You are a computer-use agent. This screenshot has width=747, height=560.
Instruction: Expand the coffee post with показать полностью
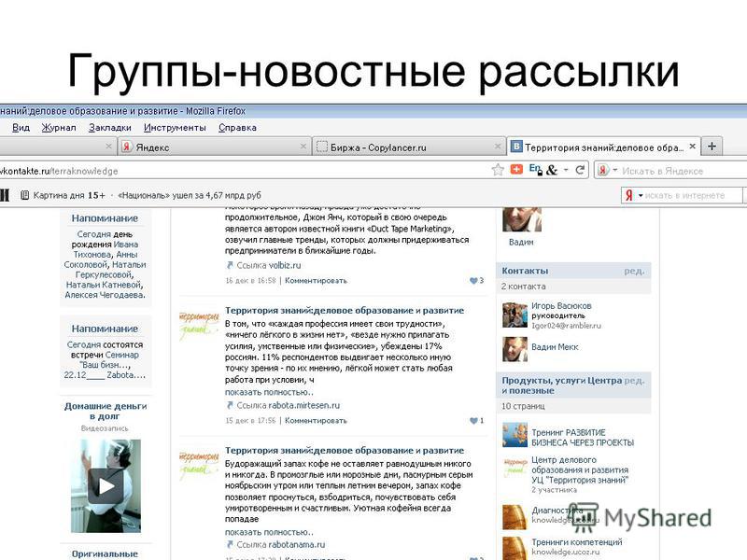click(x=269, y=532)
